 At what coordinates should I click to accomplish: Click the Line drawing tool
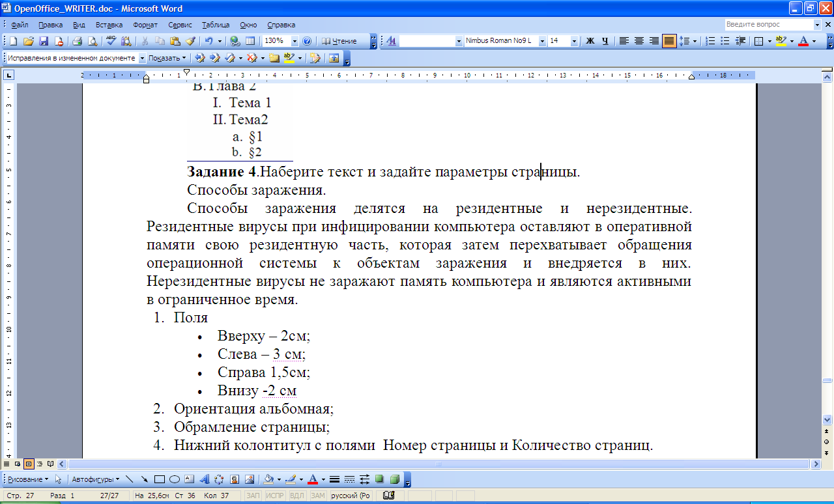pos(129,479)
